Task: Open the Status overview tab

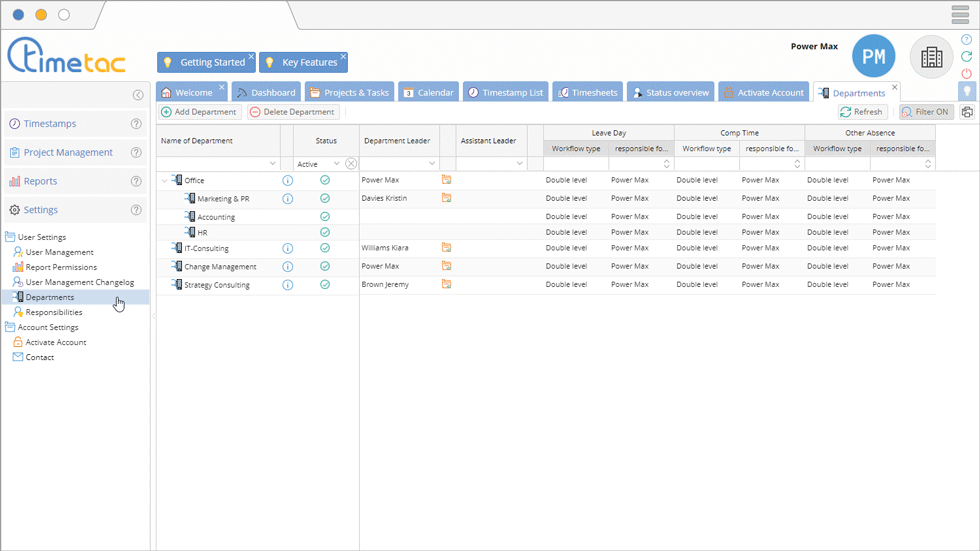Action: 671,92
